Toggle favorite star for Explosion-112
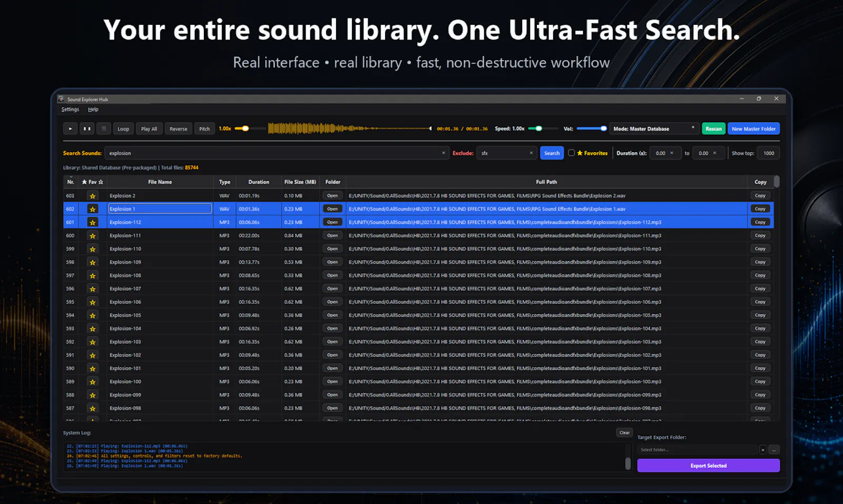This screenshot has width=843, height=504. [93, 222]
